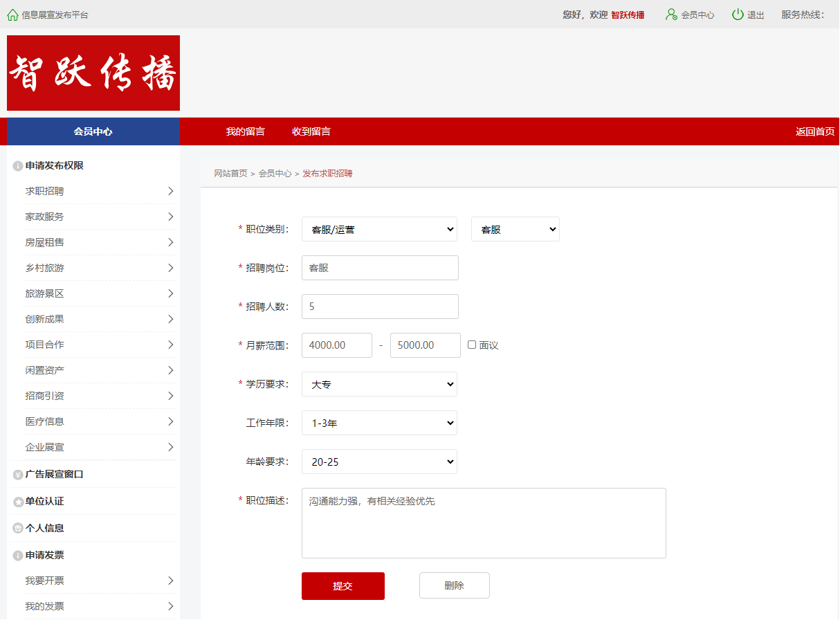The width and height of the screenshot is (840, 620).
Task: Open the 会员中心 tab in red nav bar
Action: pos(93,131)
